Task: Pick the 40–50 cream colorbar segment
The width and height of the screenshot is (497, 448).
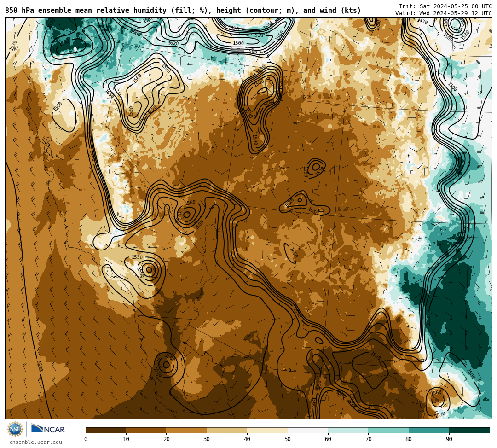Action: 267,430
